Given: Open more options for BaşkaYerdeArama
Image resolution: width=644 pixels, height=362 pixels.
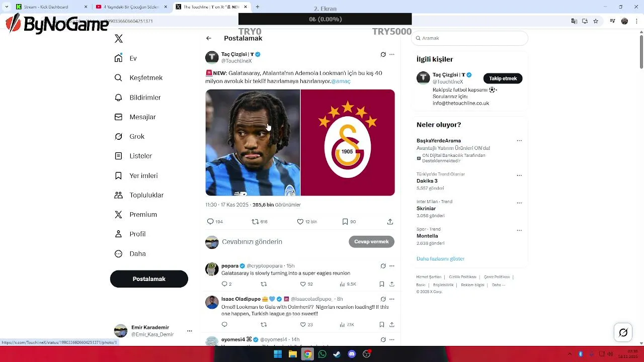Looking at the screenshot, I should click(519, 141).
